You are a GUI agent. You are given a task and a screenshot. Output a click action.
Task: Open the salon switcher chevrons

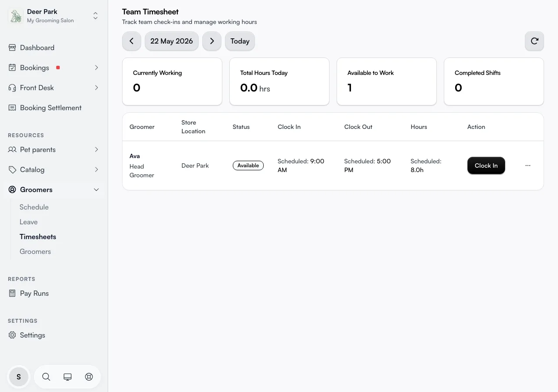pos(95,16)
